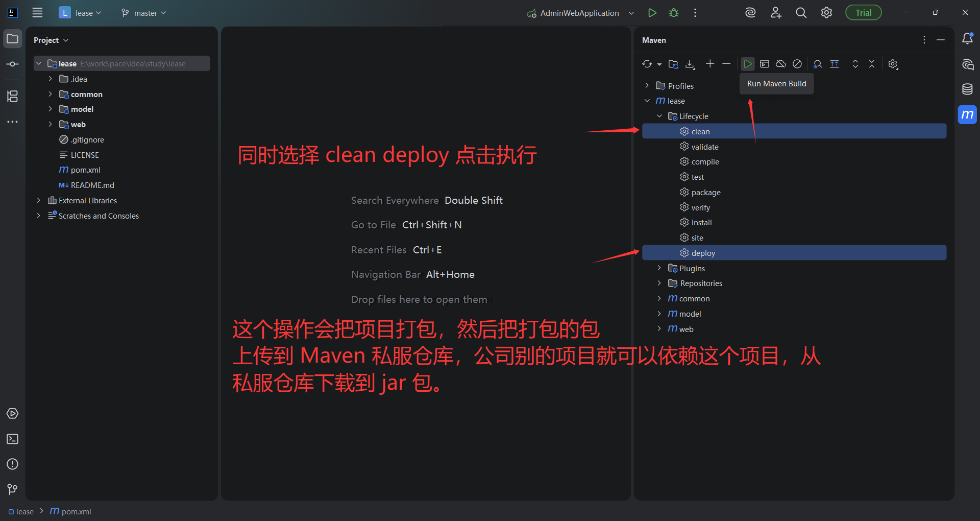Run AdminWebApplication with the green Run icon
Viewport: 980px width, 521px height.
pos(652,13)
